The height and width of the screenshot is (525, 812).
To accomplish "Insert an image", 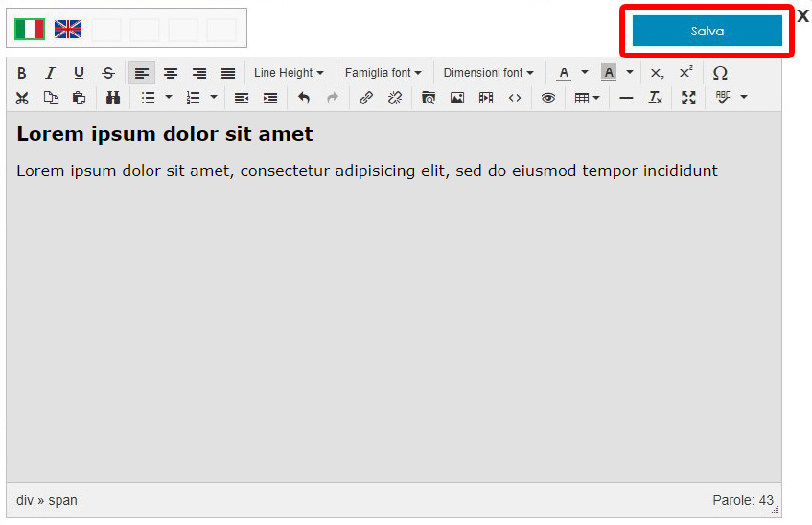I will click(457, 98).
